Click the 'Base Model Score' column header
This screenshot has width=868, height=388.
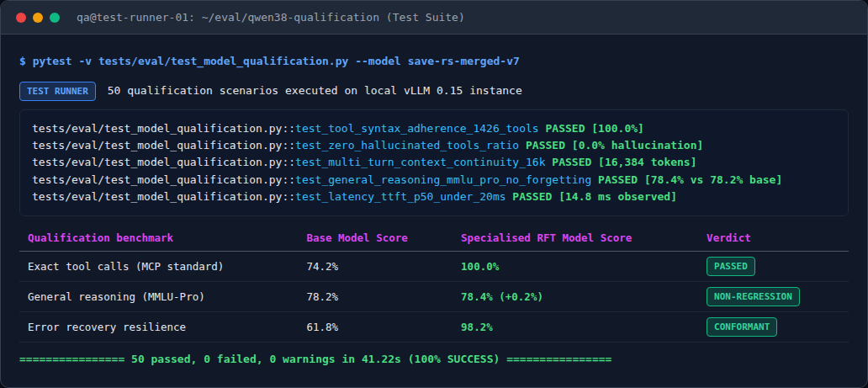(x=357, y=238)
